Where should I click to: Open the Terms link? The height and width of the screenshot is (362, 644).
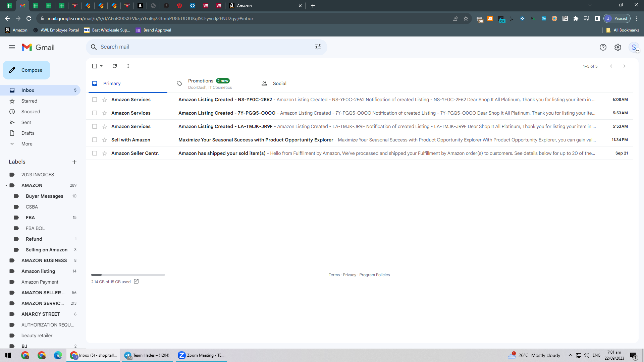click(334, 275)
